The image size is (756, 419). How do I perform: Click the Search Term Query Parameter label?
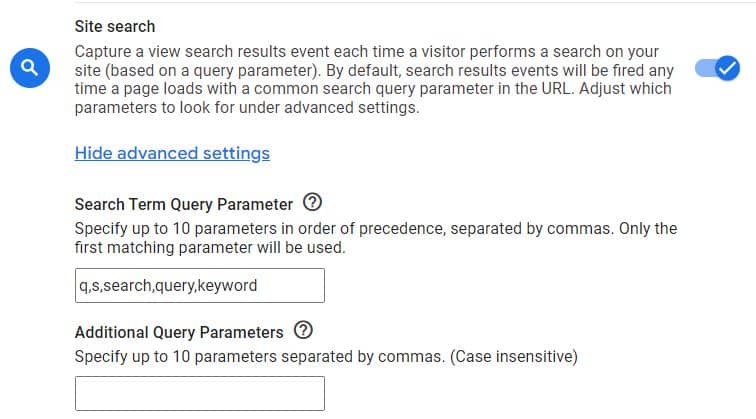184,204
